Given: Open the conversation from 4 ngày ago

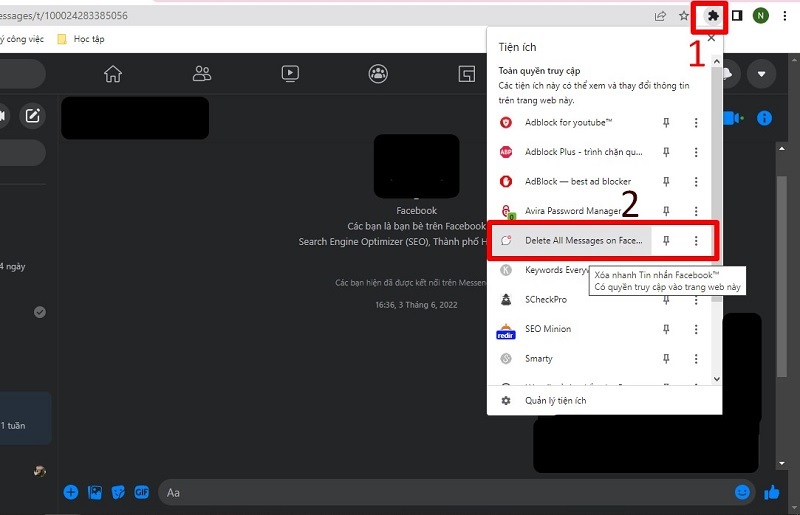Looking at the screenshot, I should [13, 266].
